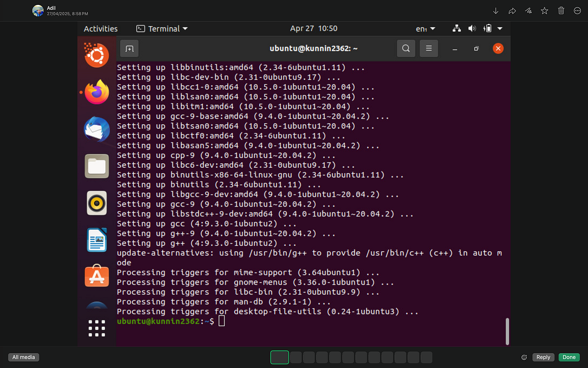Screen dimensions: 588x368
Task: Toggle the Show Applications grid
Action: coord(97,328)
